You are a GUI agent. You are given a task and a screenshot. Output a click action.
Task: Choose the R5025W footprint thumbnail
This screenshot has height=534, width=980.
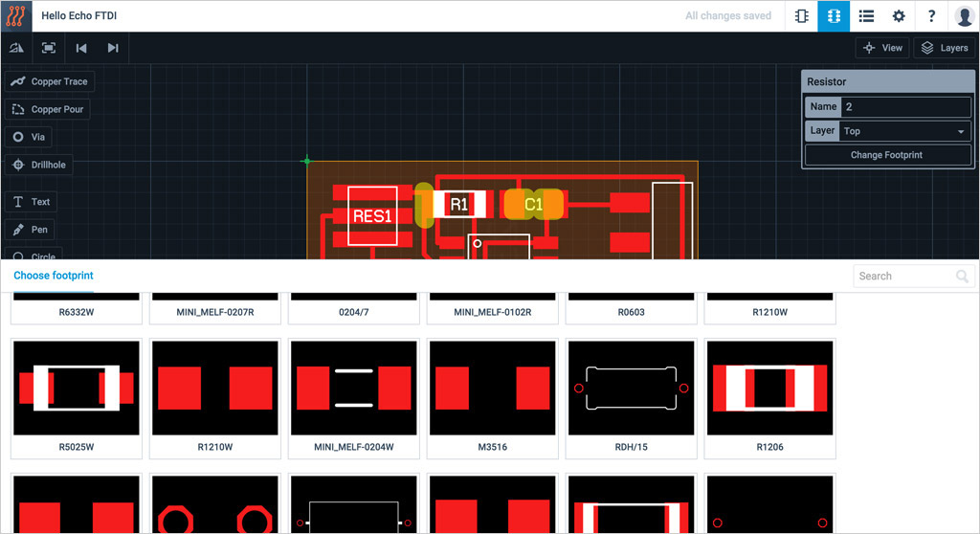pyautogui.click(x=77, y=388)
